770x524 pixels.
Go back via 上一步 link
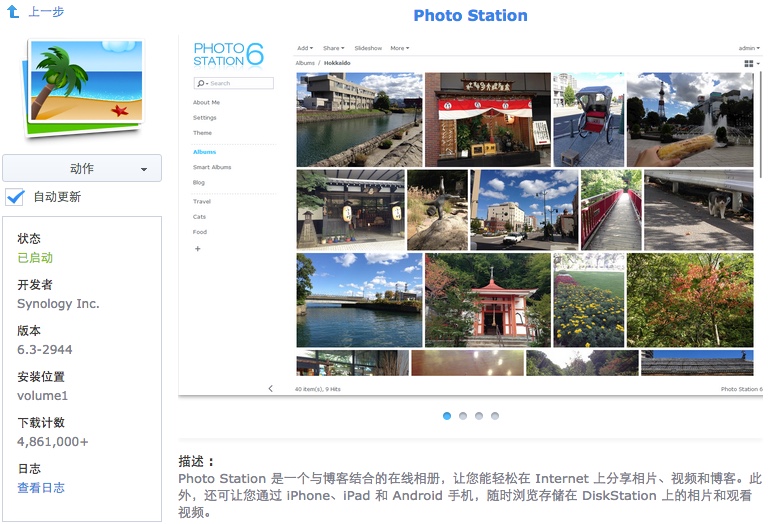47,12
